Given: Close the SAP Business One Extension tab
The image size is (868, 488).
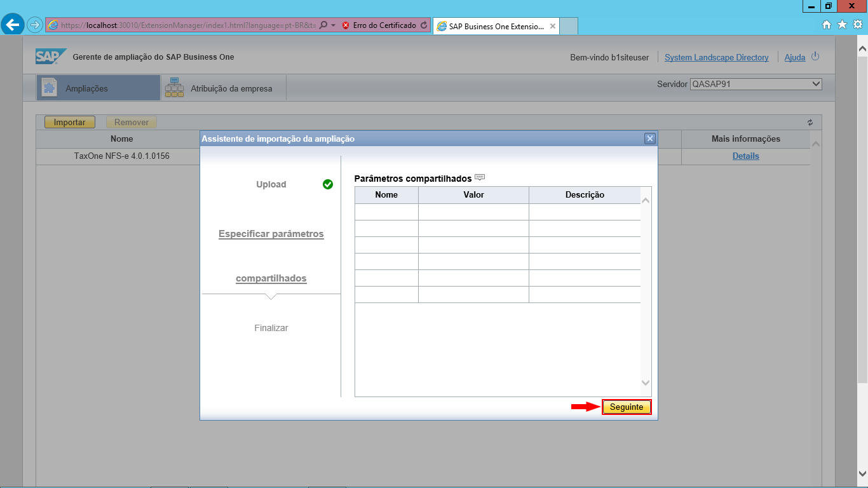Looking at the screenshot, I should tap(553, 27).
